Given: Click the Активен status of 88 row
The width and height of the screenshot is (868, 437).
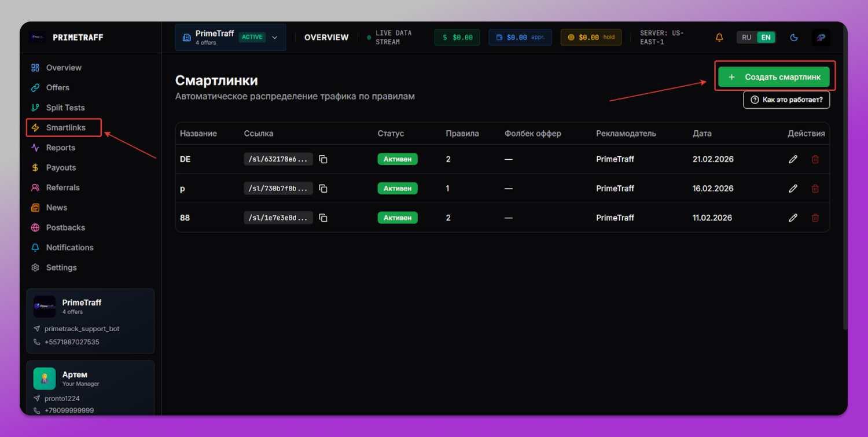Looking at the screenshot, I should [398, 218].
